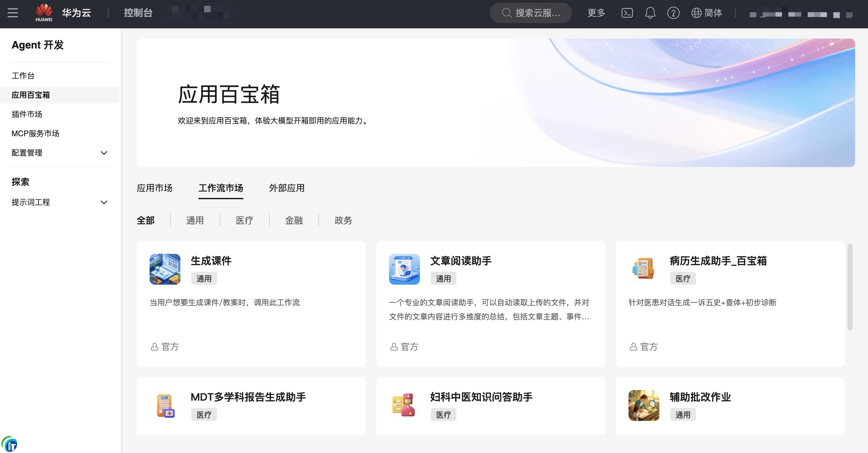
Task: Click 通用 tag on 辅助批改作业 card
Action: click(x=683, y=415)
